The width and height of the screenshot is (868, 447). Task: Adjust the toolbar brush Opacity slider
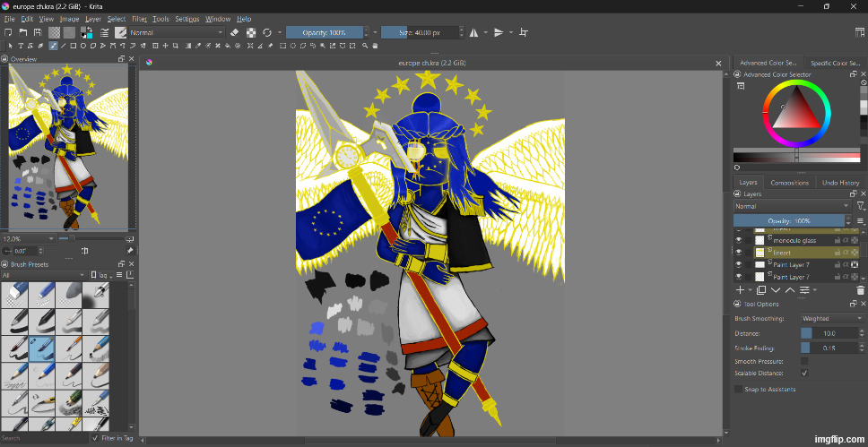click(325, 32)
